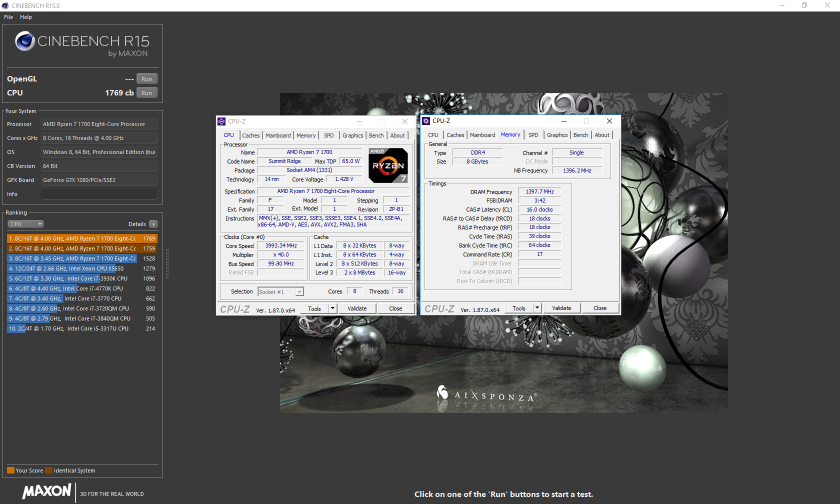Restore down the Cinebench window

[x=804, y=5]
